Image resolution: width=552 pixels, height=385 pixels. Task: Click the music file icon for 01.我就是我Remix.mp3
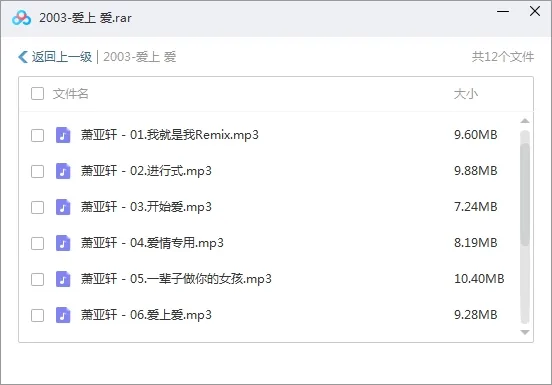tap(63, 135)
